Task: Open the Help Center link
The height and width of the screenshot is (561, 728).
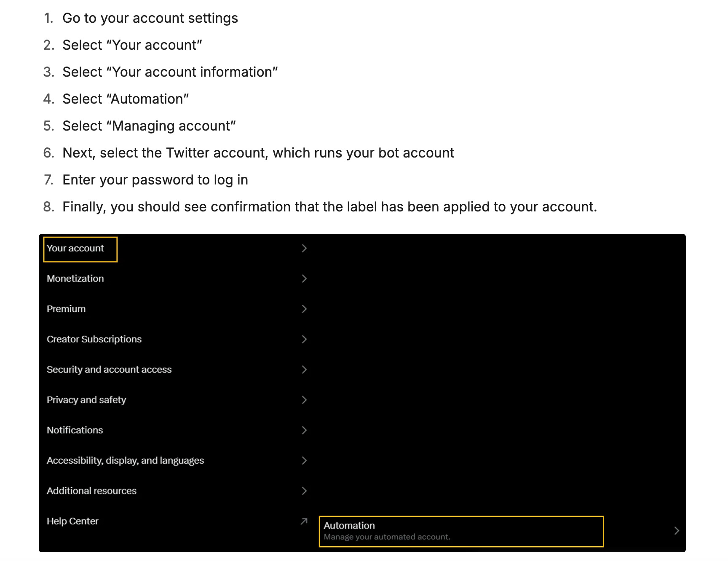Action: click(177, 521)
